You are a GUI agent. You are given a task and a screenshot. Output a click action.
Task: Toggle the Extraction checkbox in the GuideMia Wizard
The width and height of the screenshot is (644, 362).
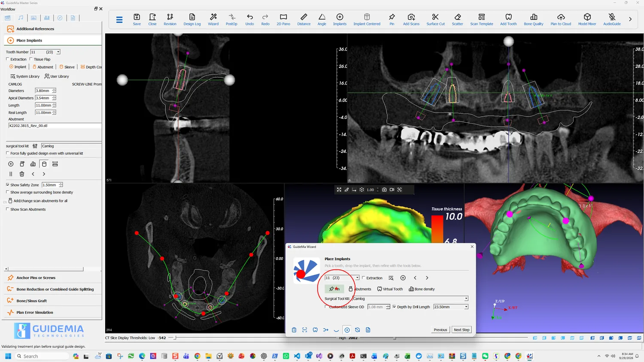(x=364, y=278)
